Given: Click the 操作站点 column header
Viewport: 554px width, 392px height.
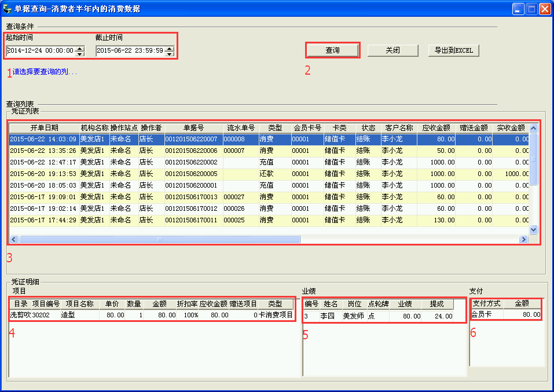Looking at the screenshot, I should tap(124, 128).
